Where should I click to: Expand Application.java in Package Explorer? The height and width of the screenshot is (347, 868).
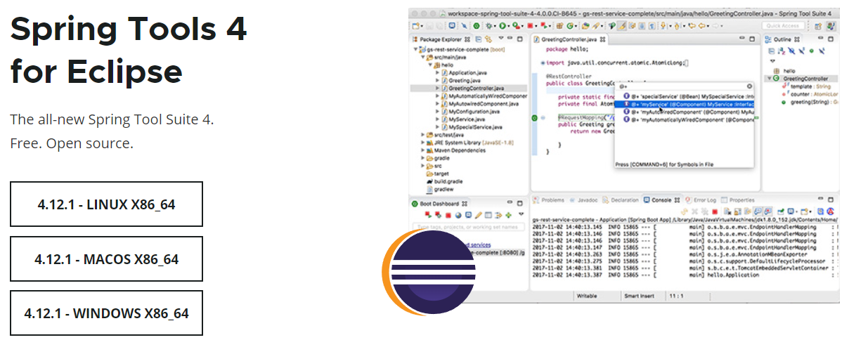click(x=436, y=73)
